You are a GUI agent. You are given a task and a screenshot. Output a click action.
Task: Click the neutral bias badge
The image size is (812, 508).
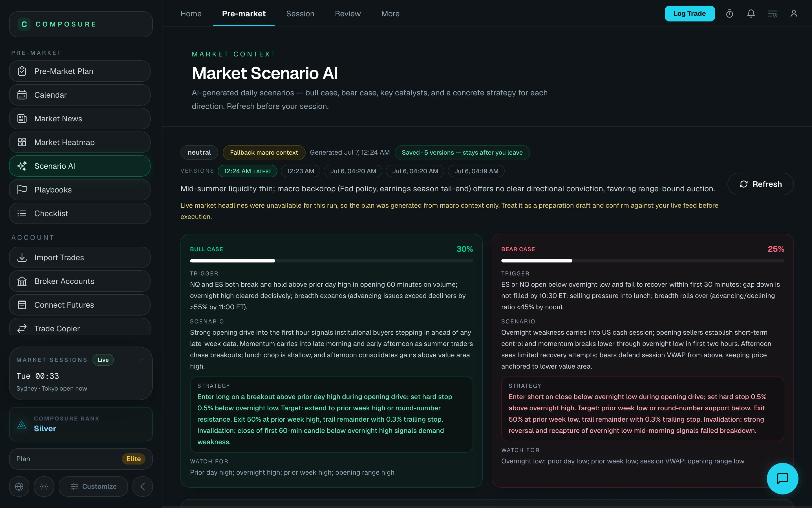point(199,152)
